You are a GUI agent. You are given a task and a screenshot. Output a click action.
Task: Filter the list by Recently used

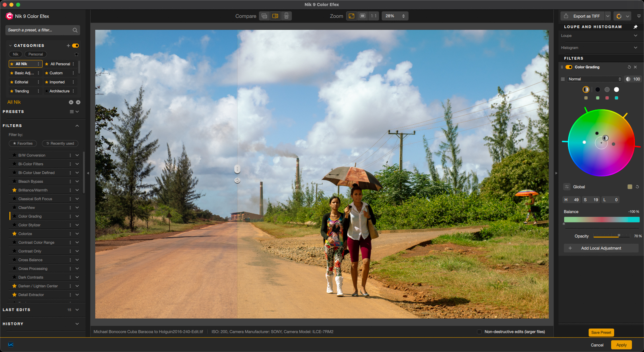pos(60,144)
